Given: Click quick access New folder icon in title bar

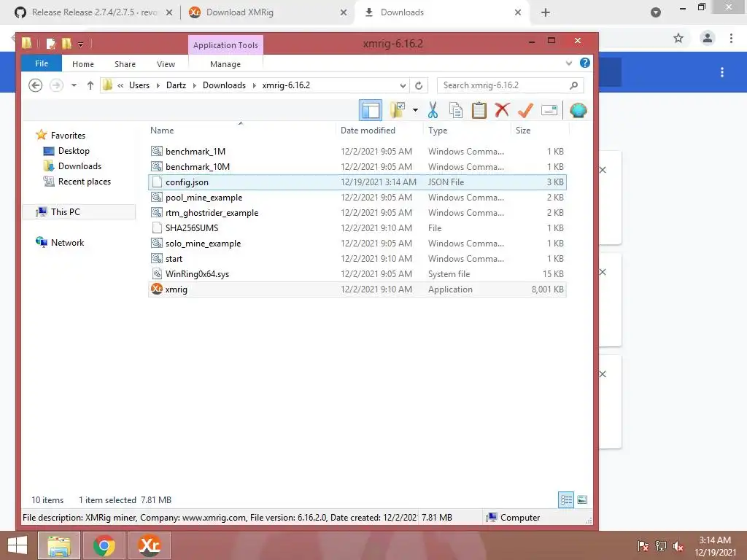Looking at the screenshot, I should [66, 44].
